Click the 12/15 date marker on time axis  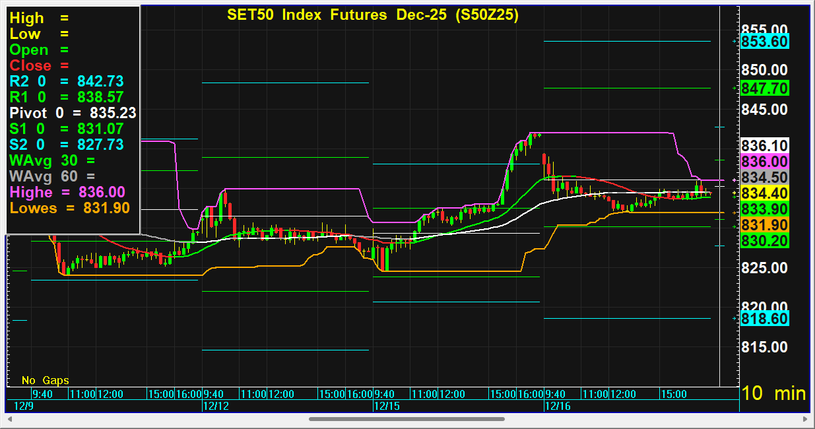tap(386, 407)
